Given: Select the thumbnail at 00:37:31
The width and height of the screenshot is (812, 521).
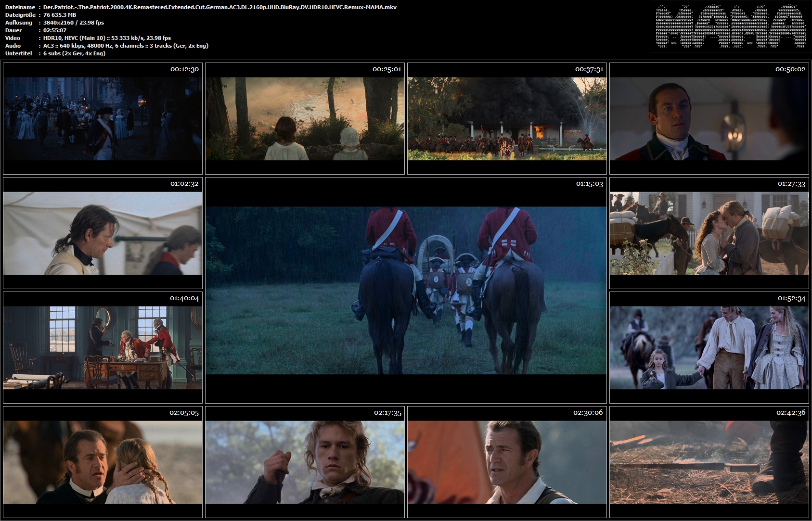Looking at the screenshot, I should click(507, 118).
